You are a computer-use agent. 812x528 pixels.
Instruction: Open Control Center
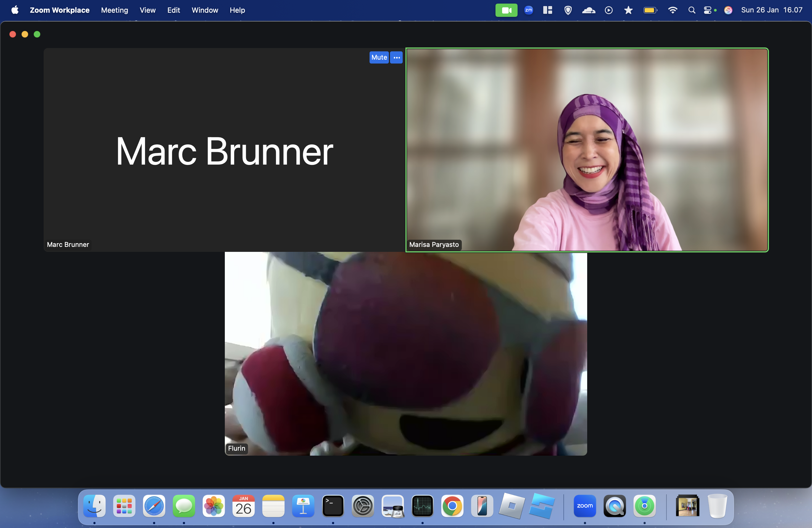click(708, 10)
